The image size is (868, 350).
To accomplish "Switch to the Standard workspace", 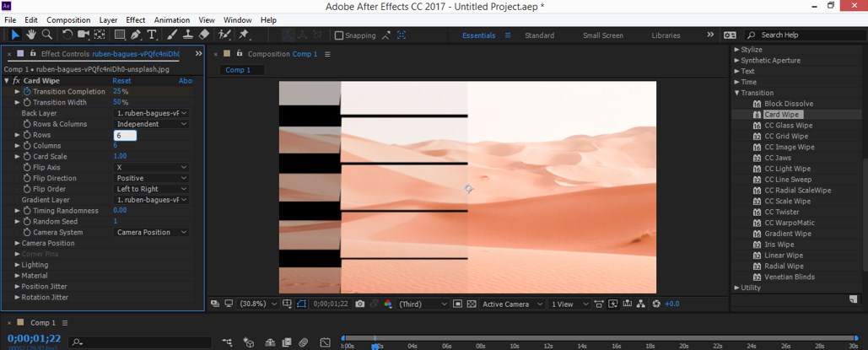I will [539, 35].
